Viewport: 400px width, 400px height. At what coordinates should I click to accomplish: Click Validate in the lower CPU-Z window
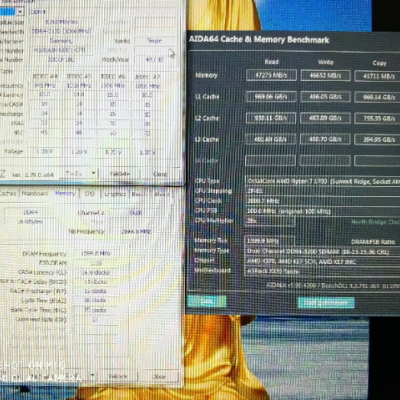[x=118, y=376]
